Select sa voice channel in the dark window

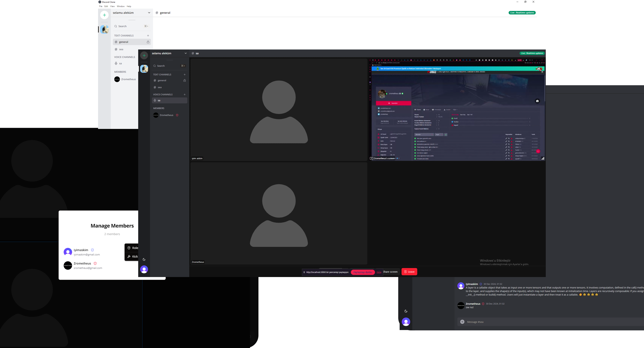(170, 101)
